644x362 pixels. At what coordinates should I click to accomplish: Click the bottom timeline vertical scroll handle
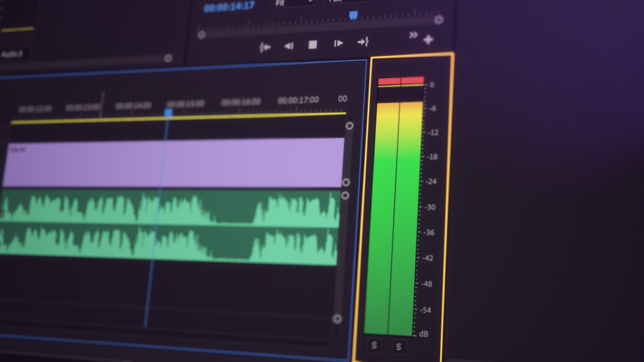tap(337, 319)
